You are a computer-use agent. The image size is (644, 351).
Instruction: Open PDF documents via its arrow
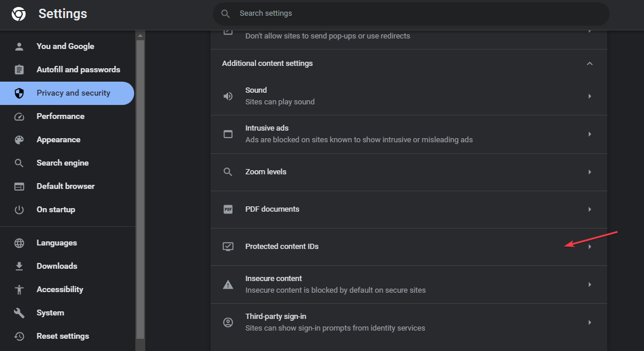point(589,209)
